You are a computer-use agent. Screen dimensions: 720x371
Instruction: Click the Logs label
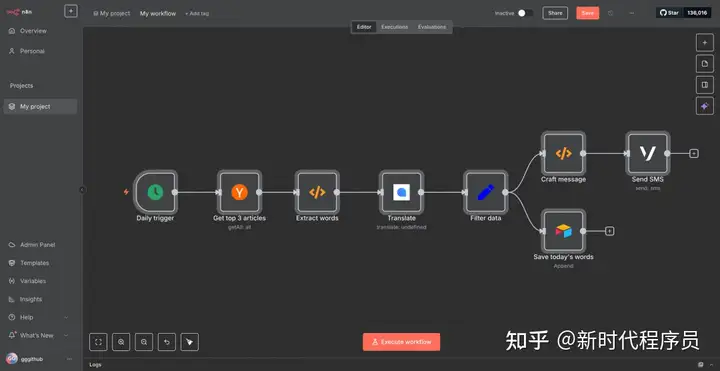pos(96,365)
